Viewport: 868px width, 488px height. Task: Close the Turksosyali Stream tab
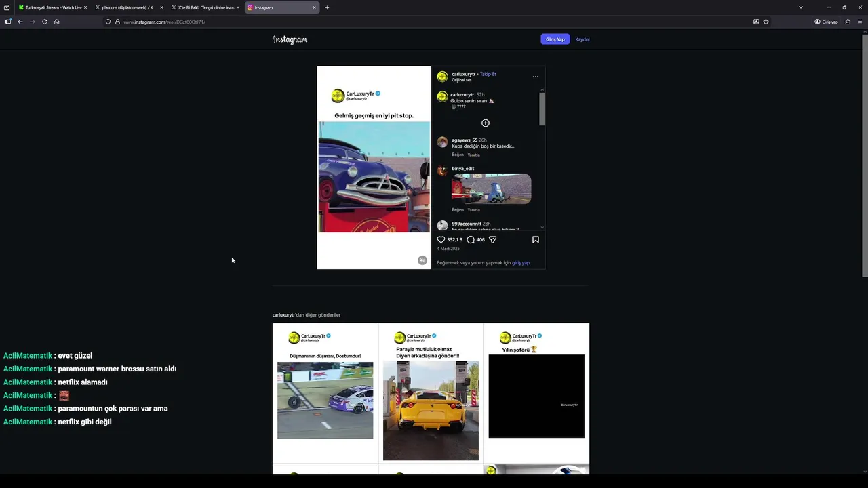(85, 7)
